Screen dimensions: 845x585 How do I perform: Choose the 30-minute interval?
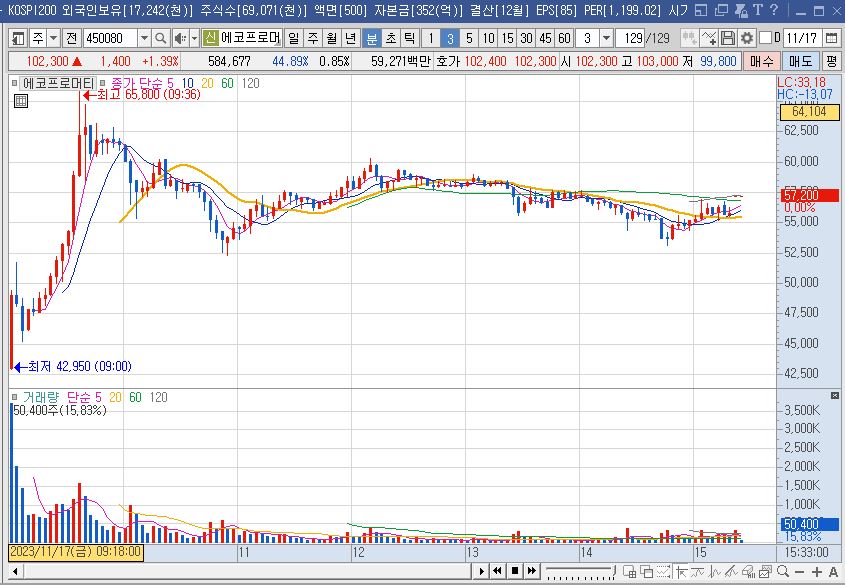click(526, 38)
